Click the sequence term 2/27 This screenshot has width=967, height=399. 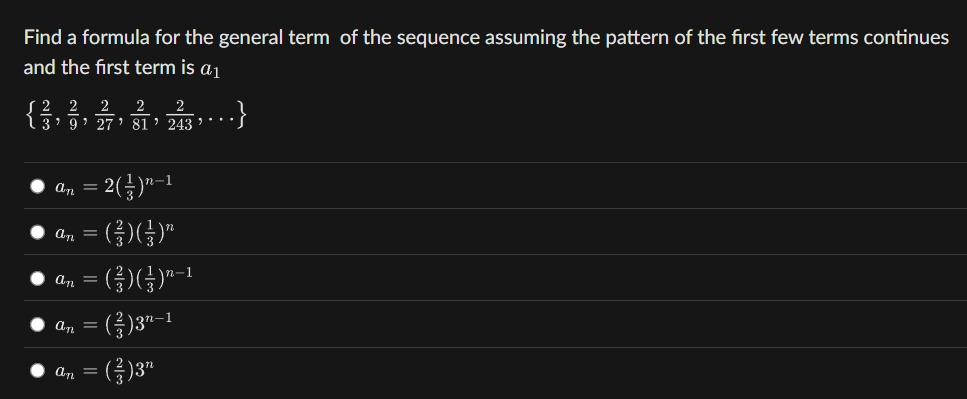point(105,114)
